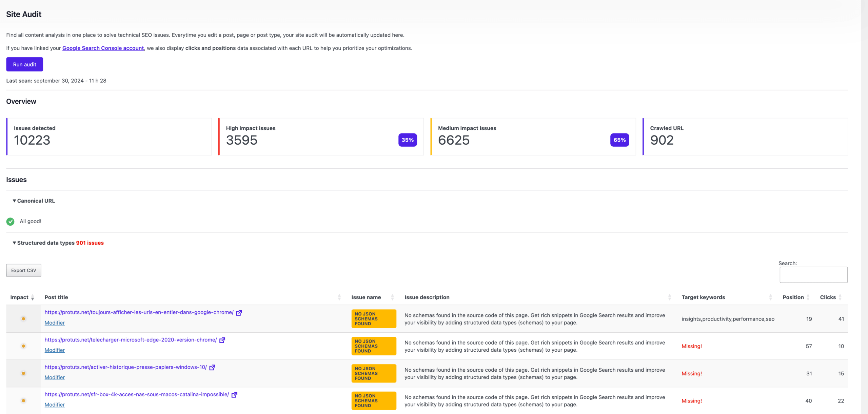The image size is (868, 414).
Task: Sort by Clicks column arrows
Action: [x=840, y=297]
